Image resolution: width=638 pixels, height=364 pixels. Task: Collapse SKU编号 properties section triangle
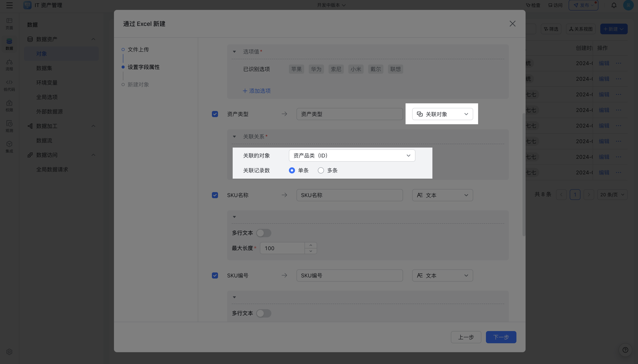(234, 297)
